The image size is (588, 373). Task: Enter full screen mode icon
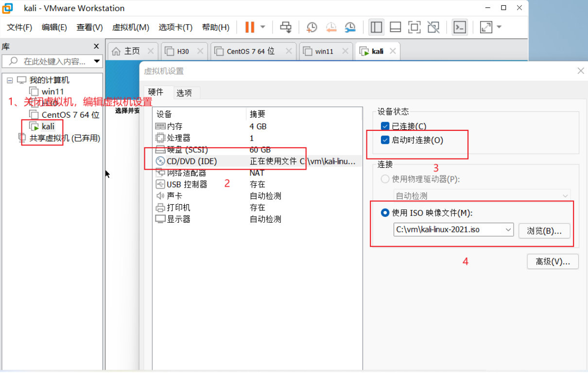[x=415, y=27]
